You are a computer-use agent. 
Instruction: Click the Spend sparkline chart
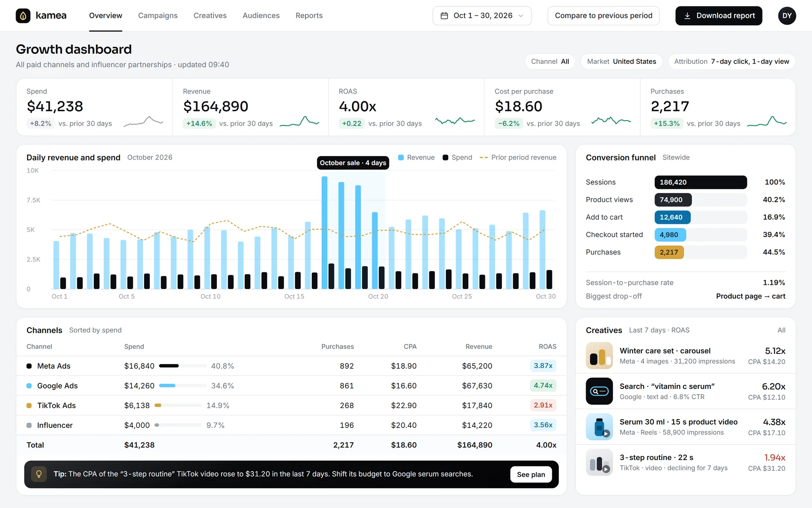143,121
